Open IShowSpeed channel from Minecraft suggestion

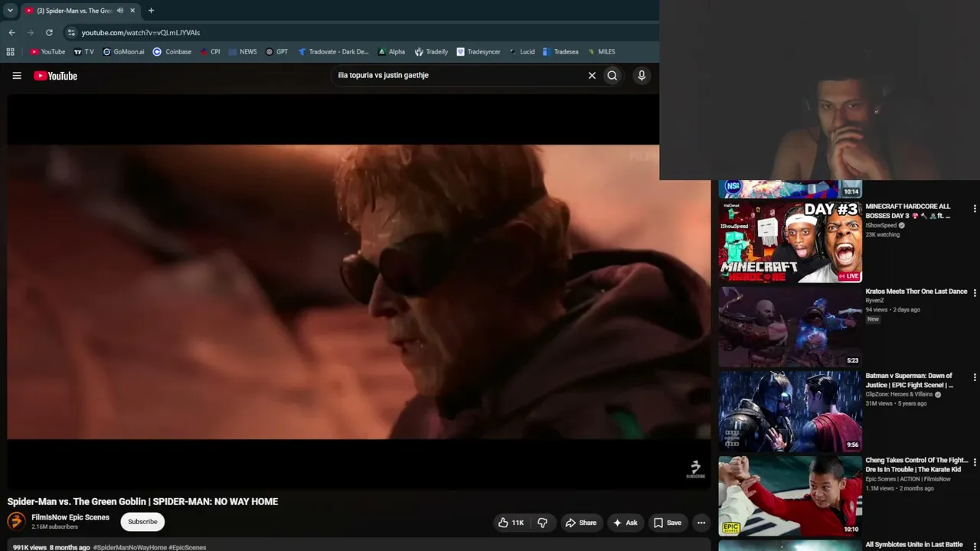[x=881, y=226]
